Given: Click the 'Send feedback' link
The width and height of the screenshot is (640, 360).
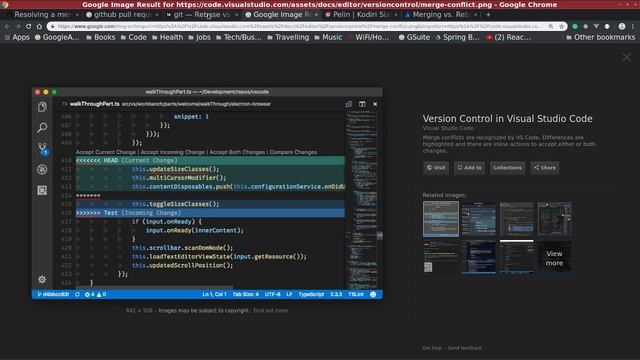Looking at the screenshot, I should [x=464, y=348].
